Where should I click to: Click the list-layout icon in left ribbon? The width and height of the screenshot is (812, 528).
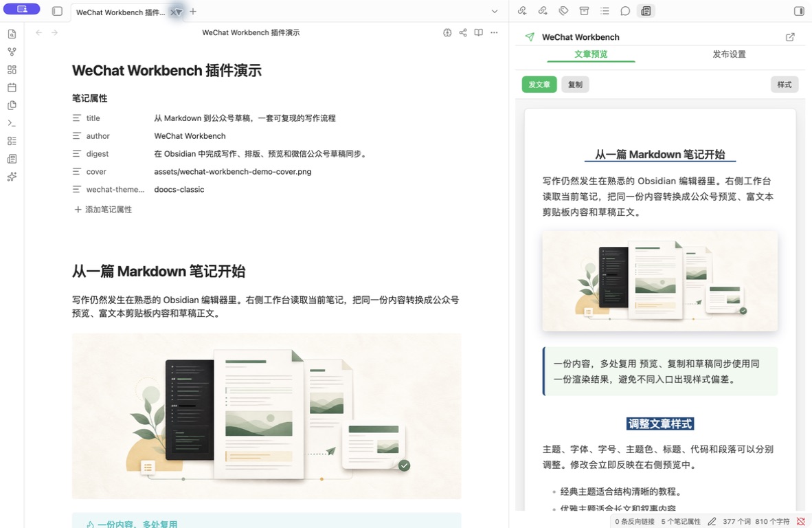(12, 141)
